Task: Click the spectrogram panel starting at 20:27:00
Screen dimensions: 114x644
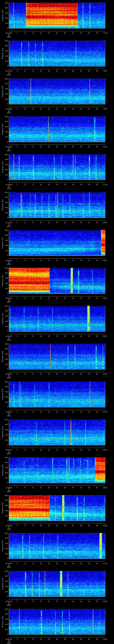Action: coord(57,432)
